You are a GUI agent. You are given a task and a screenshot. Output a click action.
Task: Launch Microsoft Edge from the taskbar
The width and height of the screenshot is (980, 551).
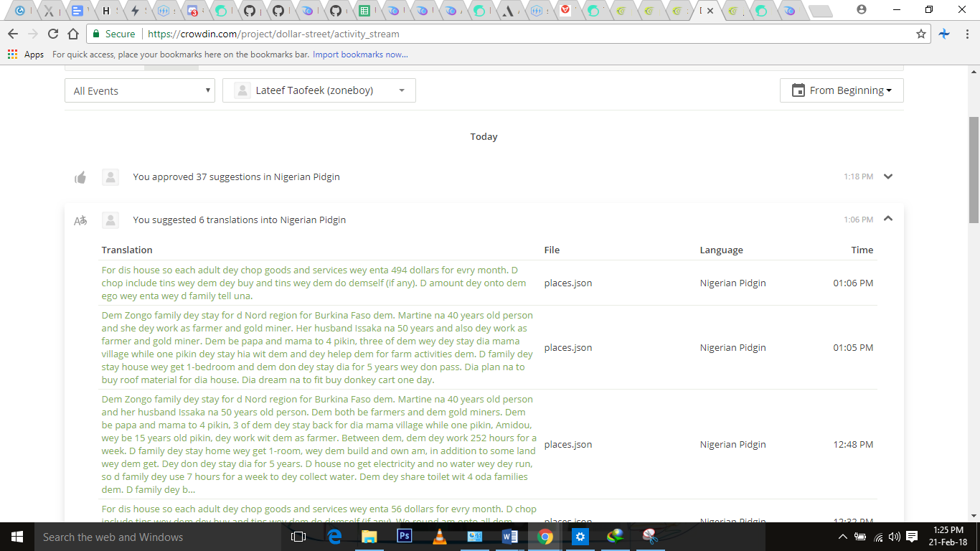coord(334,537)
